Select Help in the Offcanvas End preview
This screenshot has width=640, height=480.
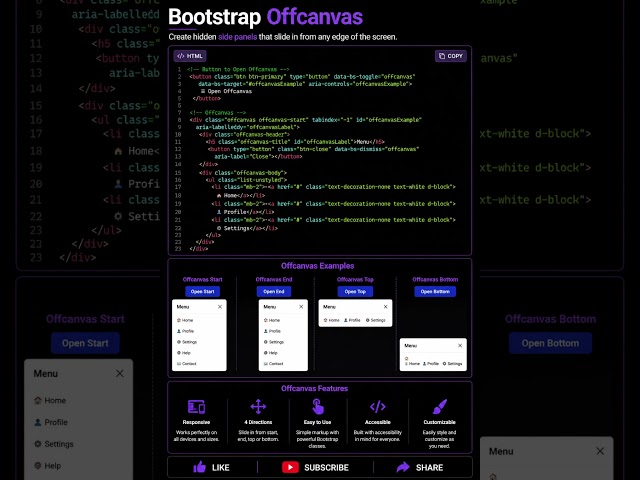(x=271, y=353)
